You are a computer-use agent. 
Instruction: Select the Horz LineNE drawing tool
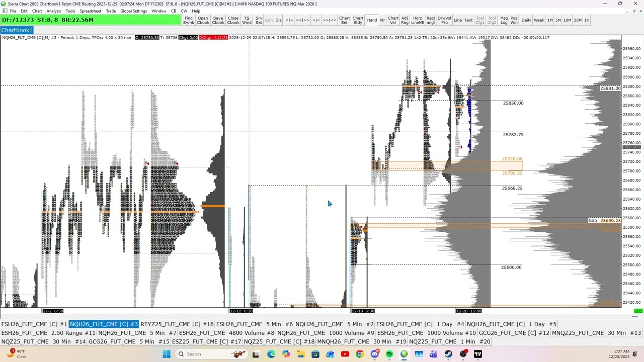[x=417, y=20]
